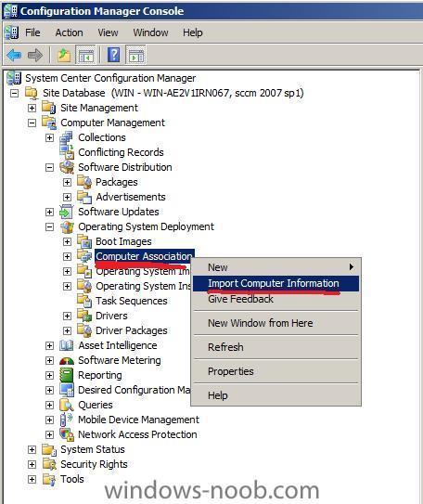Viewport: 423px width, 504px height.
Task: Toggle the Show/Hide Console Tree icon
Action: 85,55
